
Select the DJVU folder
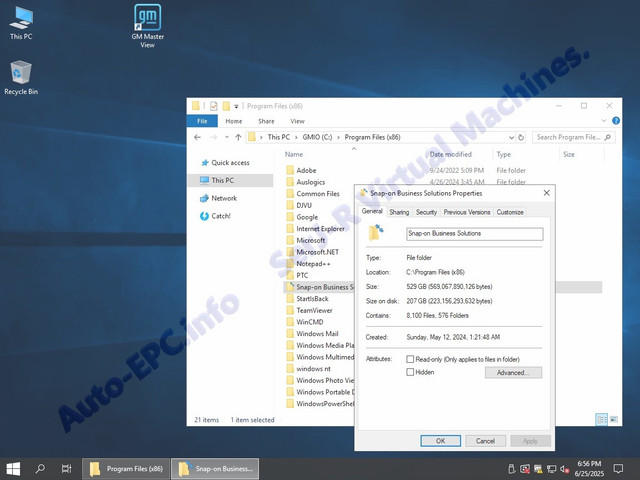pyautogui.click(x=304, y=205)
